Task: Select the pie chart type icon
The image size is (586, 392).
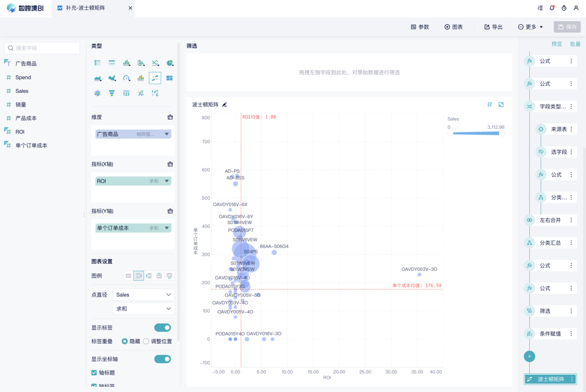Action: click(x=169, y=63)
